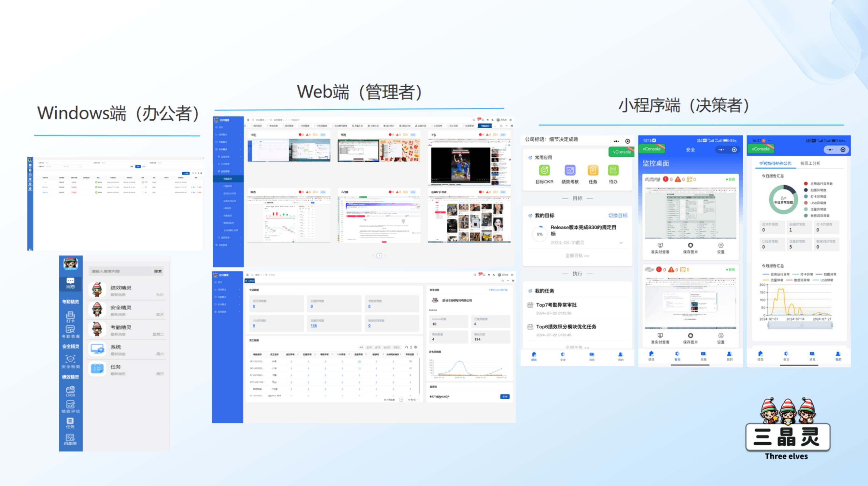Click the OKR icon in blue sidebar
The height and width of the screenshot is (486, 868).
pyautogui.click(x=70, y=391)
